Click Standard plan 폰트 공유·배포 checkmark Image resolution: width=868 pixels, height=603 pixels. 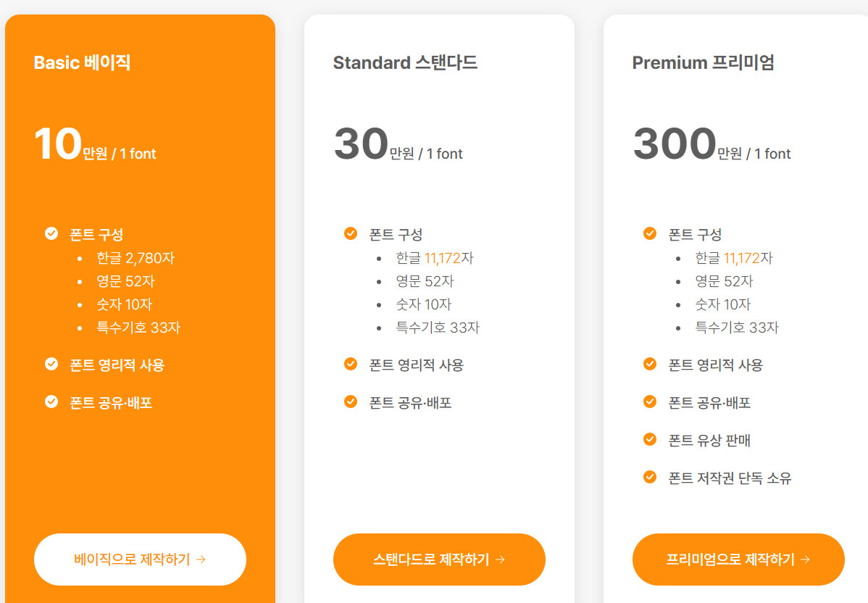pyautogui.click(x=351, y=402)
